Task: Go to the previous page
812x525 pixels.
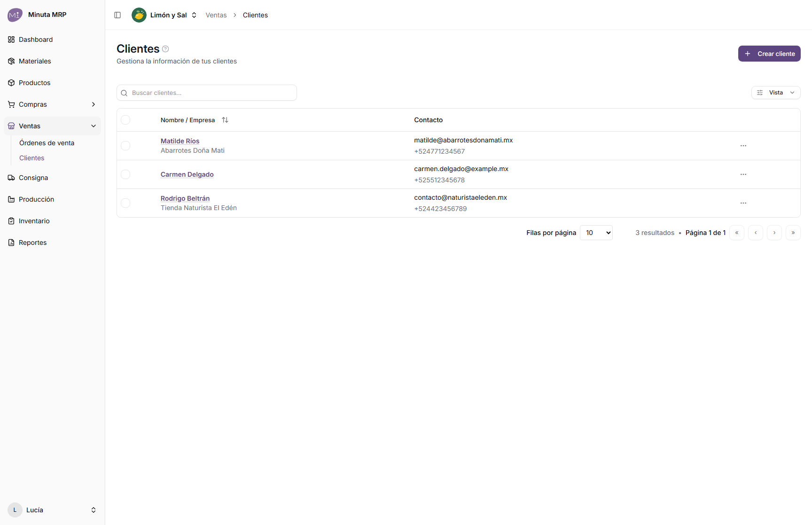Action: tap(756, 233)
